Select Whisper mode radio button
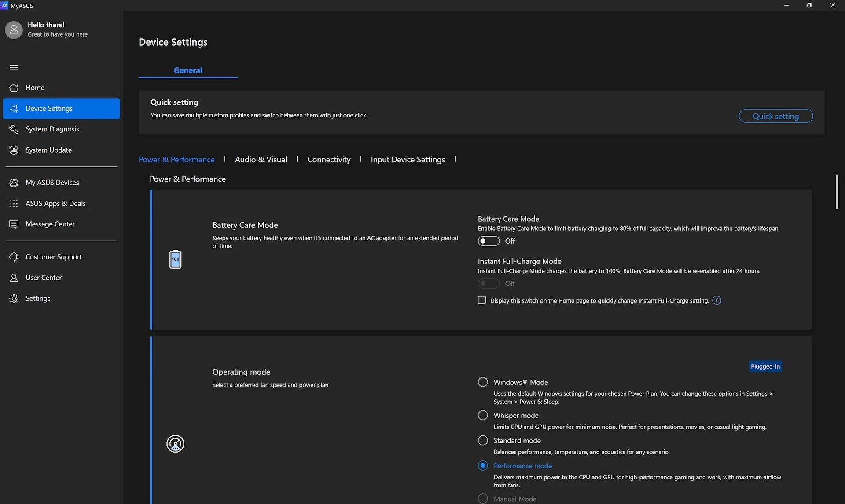The width and height of the screenshot is (845, 504). (483, 415)
